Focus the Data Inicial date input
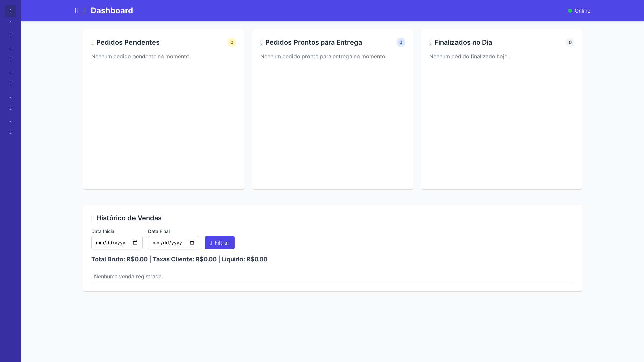The image size is (644, 362). (117, 243)
